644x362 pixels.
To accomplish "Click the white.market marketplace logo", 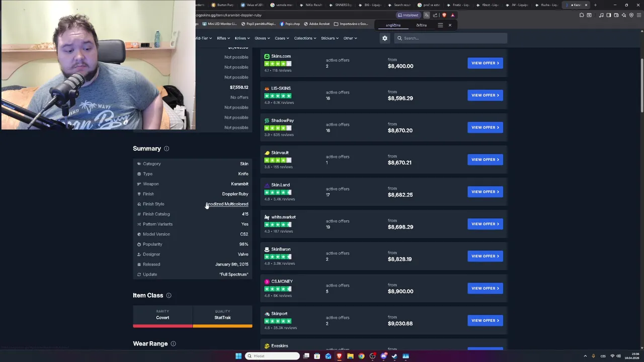I will [267, 217].
